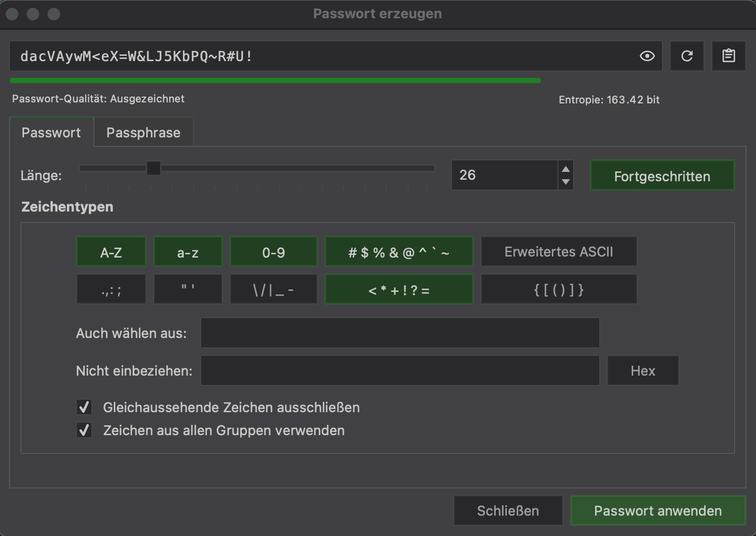
Task: Enable Erweitertes ASCII characters
Action: click(x=559, y=251)
